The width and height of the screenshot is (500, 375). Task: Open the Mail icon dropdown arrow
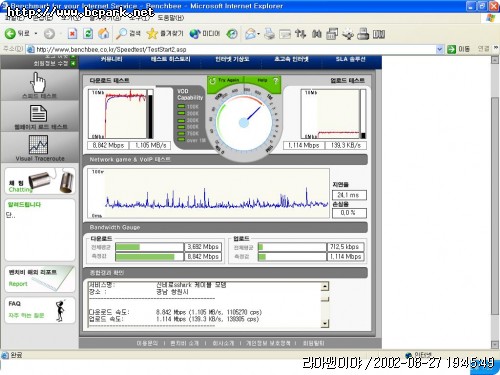pyautogui.click(x=259, y=34)
